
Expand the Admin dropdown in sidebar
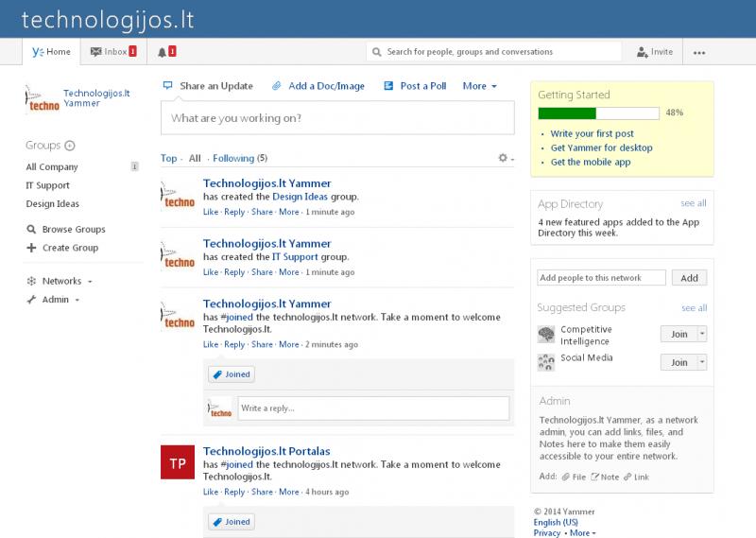pos(77,300)
